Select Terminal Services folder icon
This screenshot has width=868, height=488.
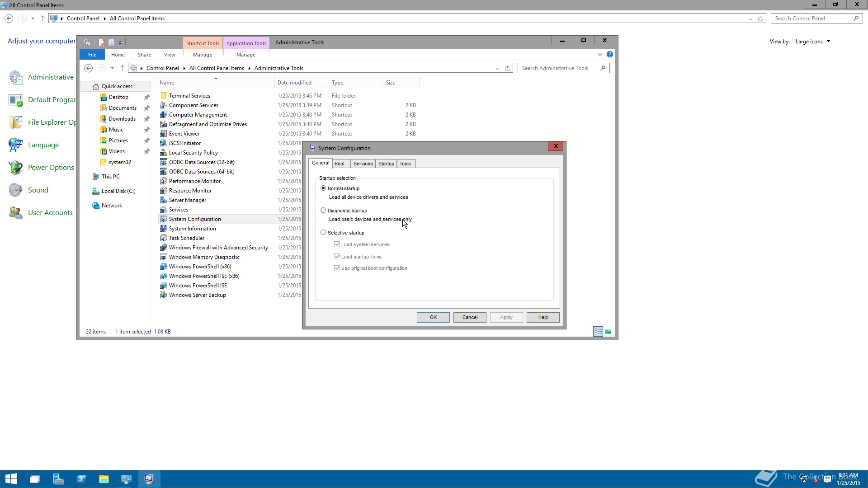(x=163, y=96)
